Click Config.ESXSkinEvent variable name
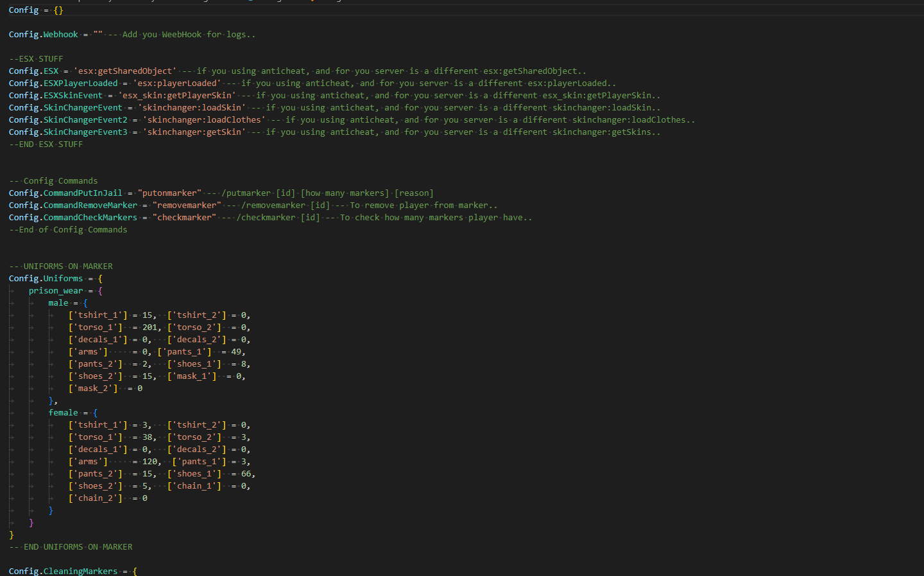Image resolution: width=924 pixels, height=576 pixels. tap(56, 96)
